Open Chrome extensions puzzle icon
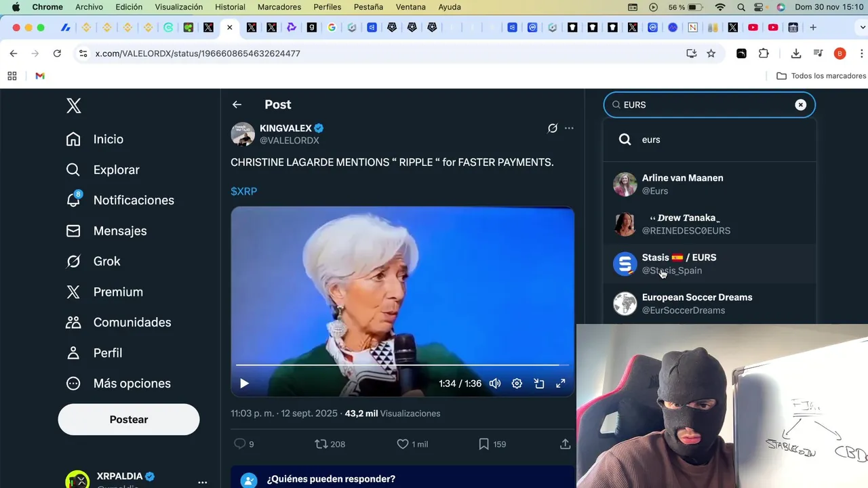The height and width of the screenshot is (488, 868). tap(764, 54)
